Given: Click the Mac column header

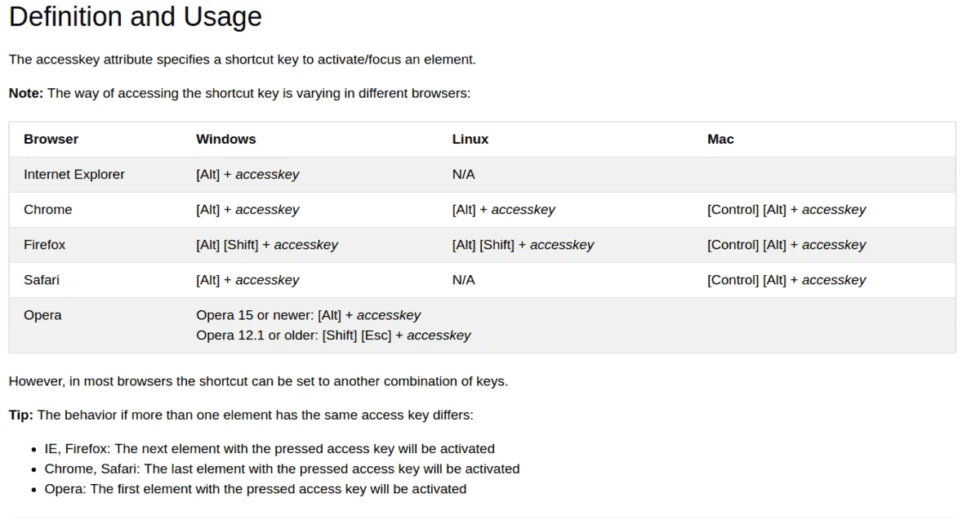Looking at the screenshot, I should point(720,139).
